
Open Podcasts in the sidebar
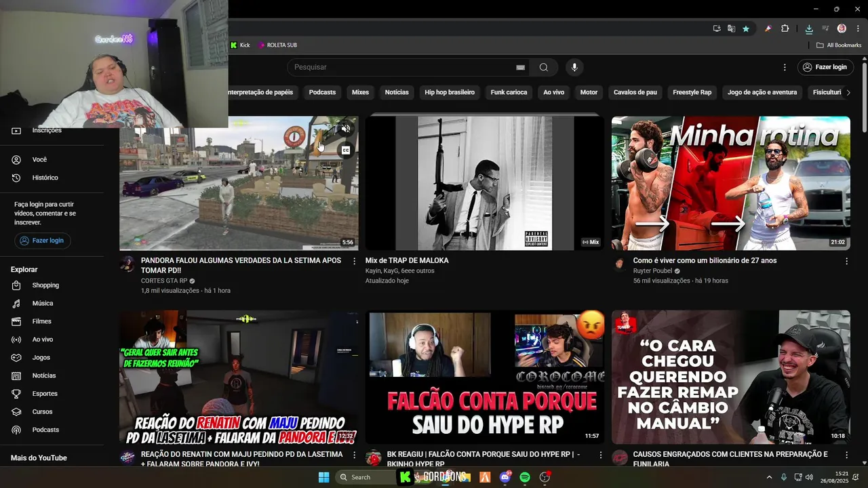45,430
